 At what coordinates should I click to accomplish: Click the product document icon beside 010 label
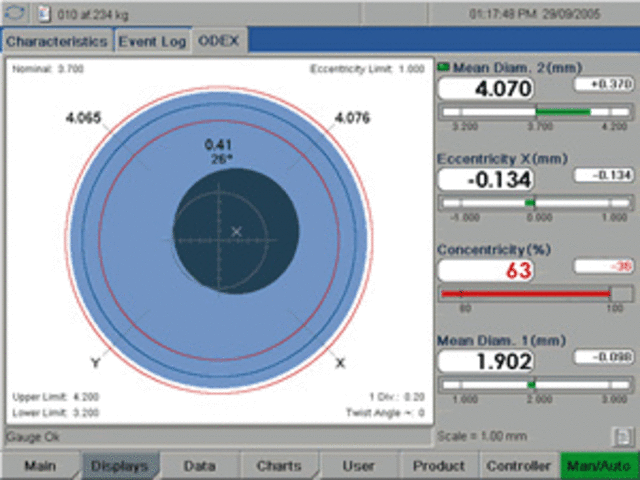43,14
